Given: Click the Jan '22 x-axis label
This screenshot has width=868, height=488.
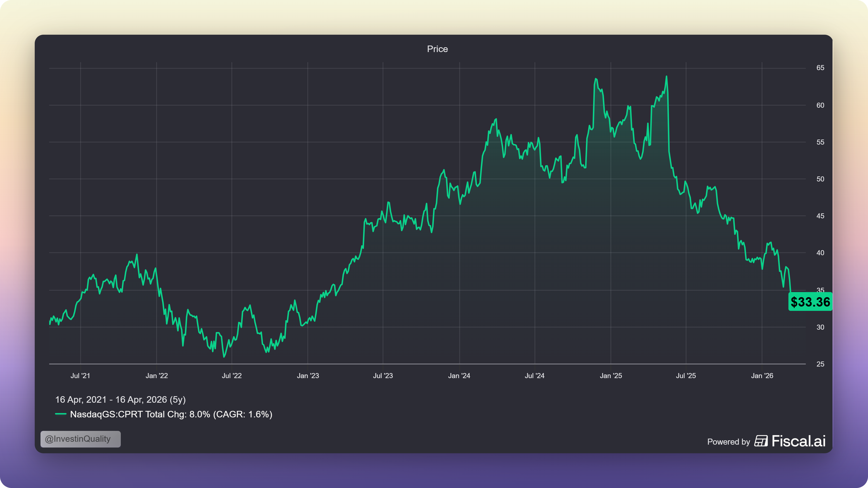Looking at the screenshot, I should (x=157, y=375).
